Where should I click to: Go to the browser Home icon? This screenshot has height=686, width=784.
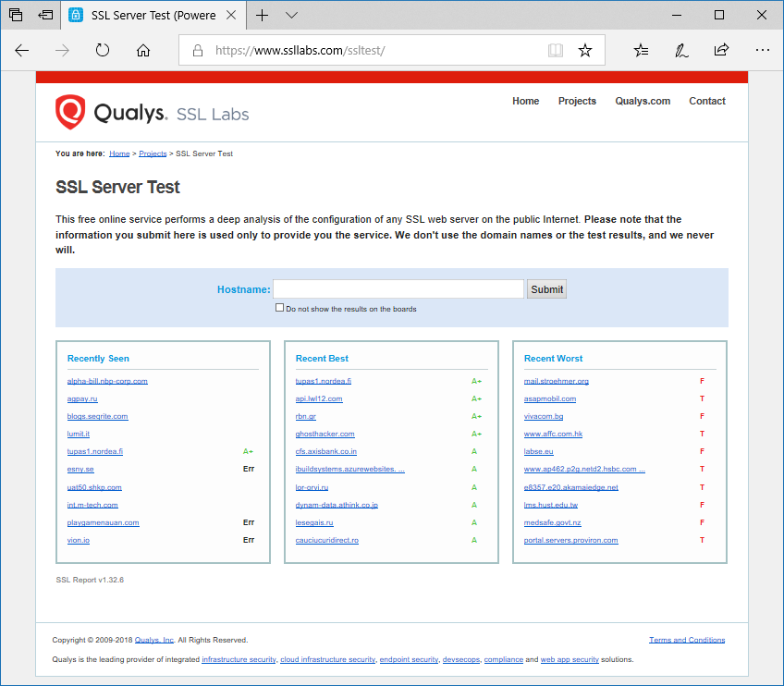[143, 50]
